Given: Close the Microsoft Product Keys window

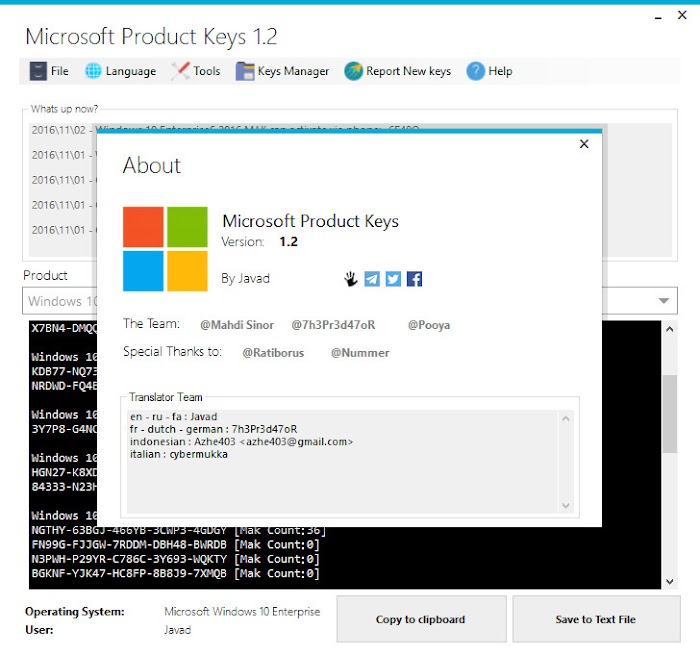Looking at the screenshot, I should click(682, 15).
